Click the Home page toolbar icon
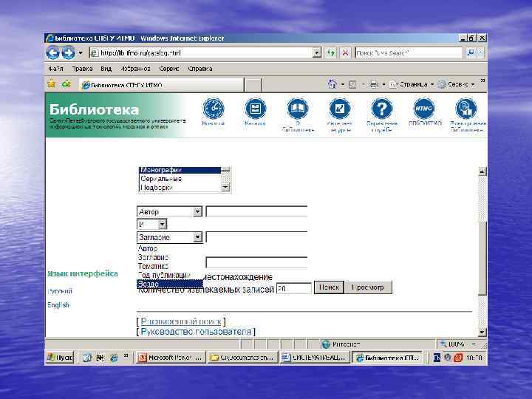The width and height of the screenshot is (532, 399). [x=332, y=84]
